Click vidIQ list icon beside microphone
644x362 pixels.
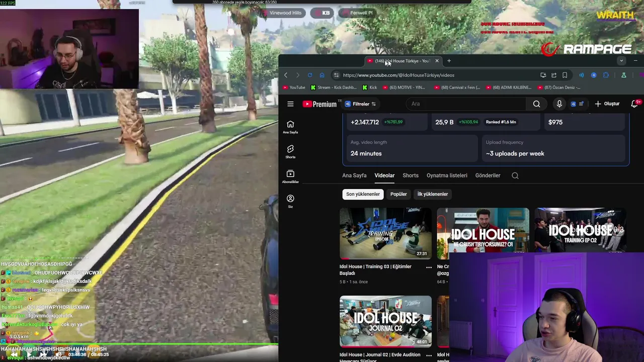pyautogui.click(x=581, y=104)
